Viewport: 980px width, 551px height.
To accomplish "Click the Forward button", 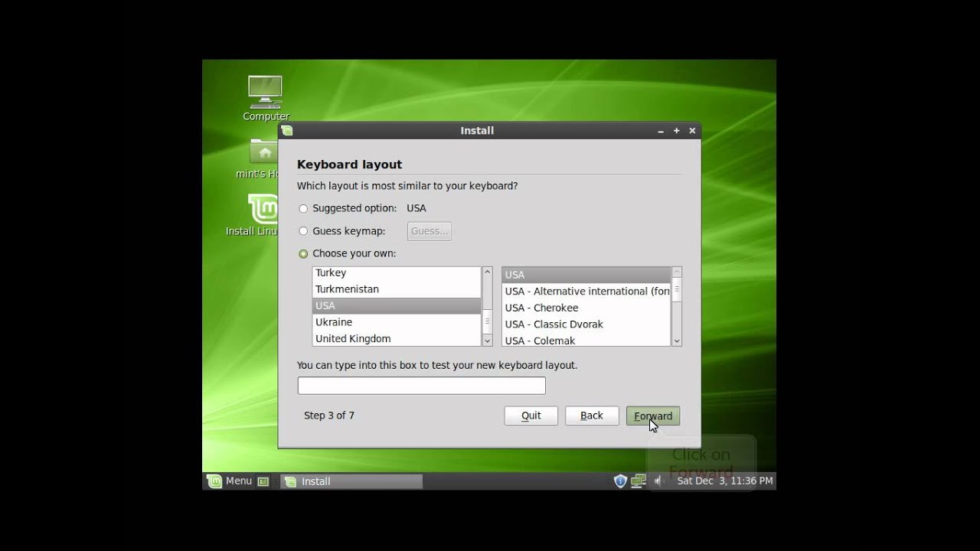I will click(653, 416).
